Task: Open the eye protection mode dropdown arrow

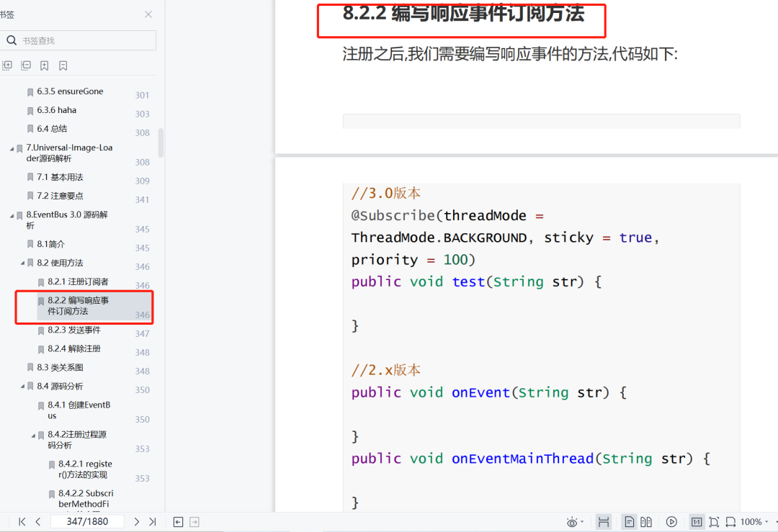Action: pyautogui.click(x=582, y=522)
